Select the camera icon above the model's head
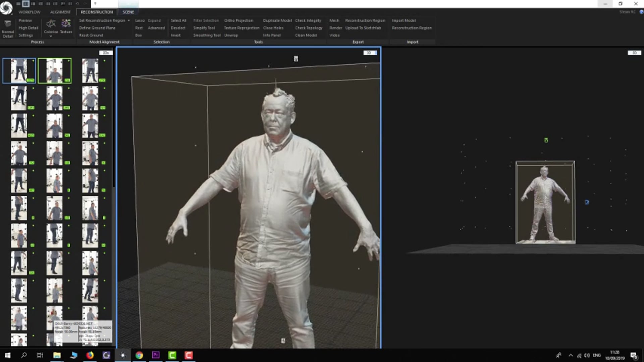 coord(296,59)
